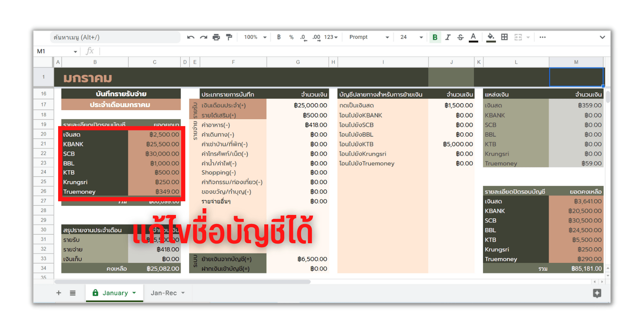Screen dimensions: 644x334
Task: Decrease decimal places icon
Action: pos(303,37)
